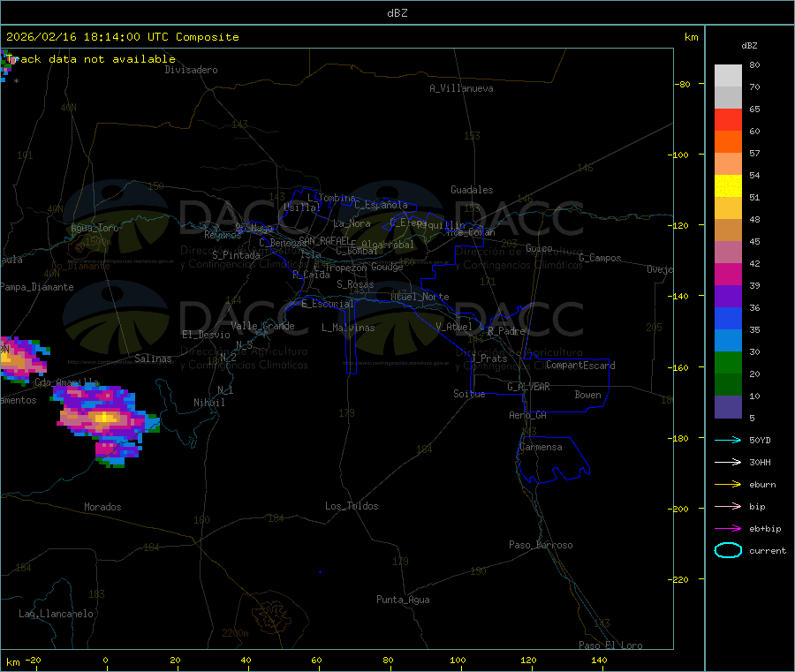This screenshot has height=672, width=795.
Task: Click the G_Campos map label
Action: (601, 258)
